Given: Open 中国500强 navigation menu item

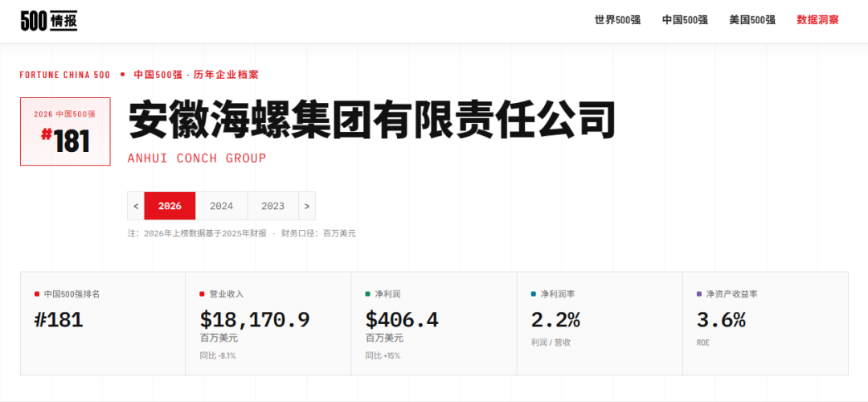Looking at the screenshot, I should [x=686, y=20].
